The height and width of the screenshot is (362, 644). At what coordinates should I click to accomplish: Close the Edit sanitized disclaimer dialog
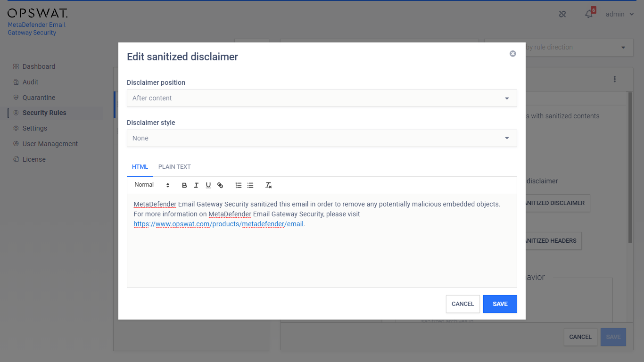click(x=513, y=54)
